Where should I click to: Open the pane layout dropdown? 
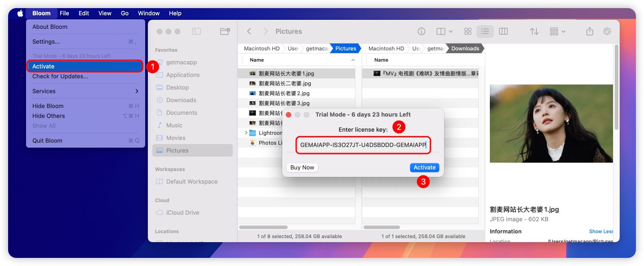point(444,32)
